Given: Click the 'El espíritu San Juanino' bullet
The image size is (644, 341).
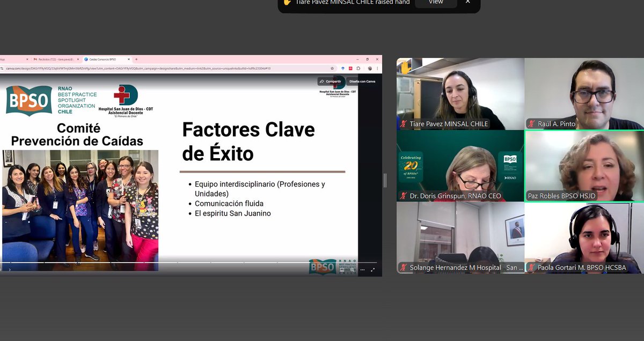Looking at the screenshot, I should click(x=232, y=213).
